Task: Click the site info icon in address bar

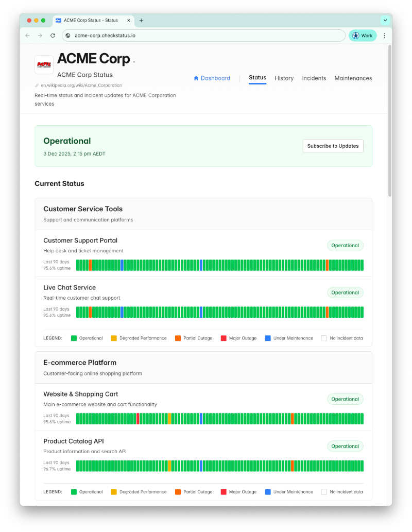Action: click(x=68, y=35)
